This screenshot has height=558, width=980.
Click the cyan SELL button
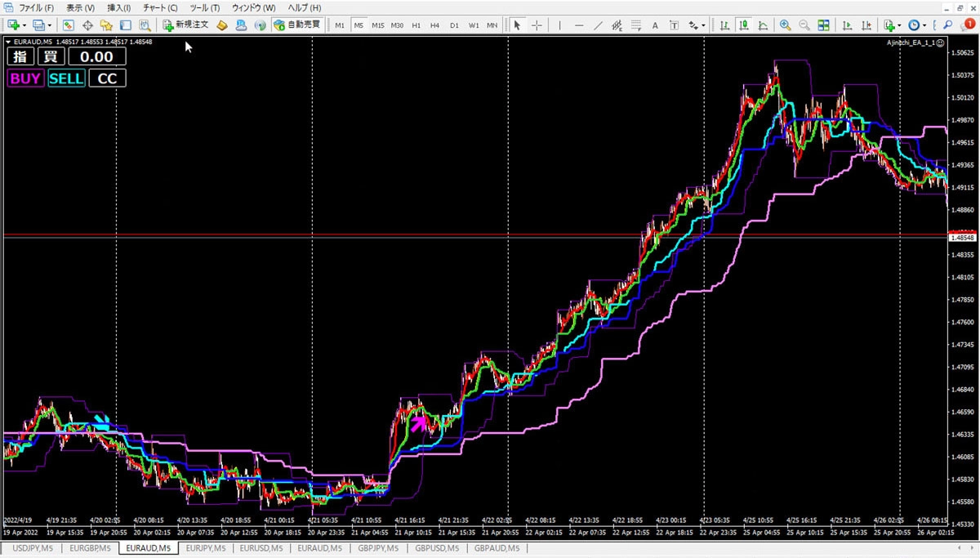pyautogui.click(x=66, y=78)
